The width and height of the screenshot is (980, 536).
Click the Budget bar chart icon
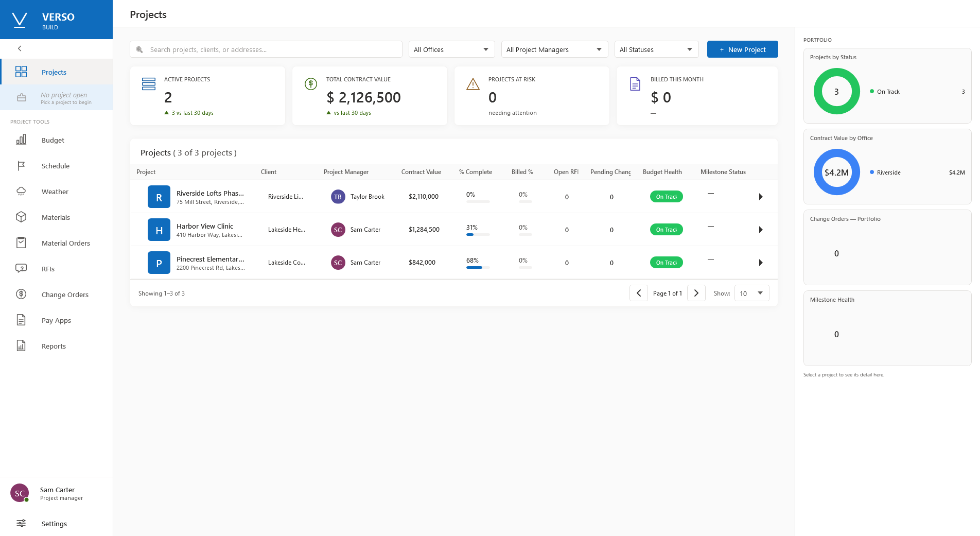pyautogui.click(x=21, y=140)
